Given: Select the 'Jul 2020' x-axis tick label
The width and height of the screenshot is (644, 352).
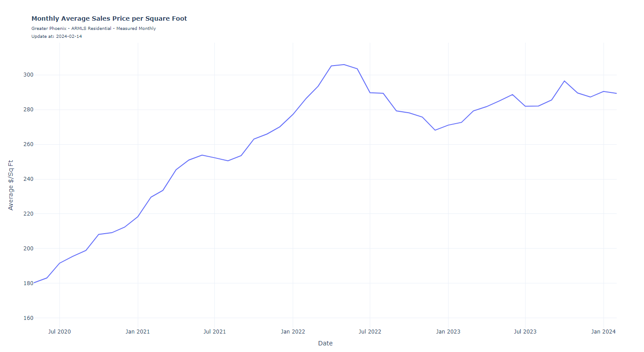Looking at the screenshot, I should point(59,331).
